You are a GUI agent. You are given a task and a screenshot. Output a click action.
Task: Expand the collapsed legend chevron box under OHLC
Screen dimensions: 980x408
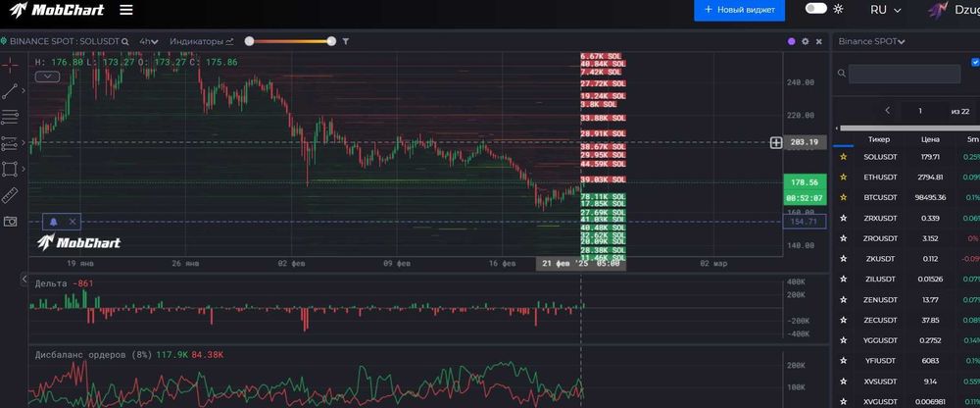pos(47,76)
